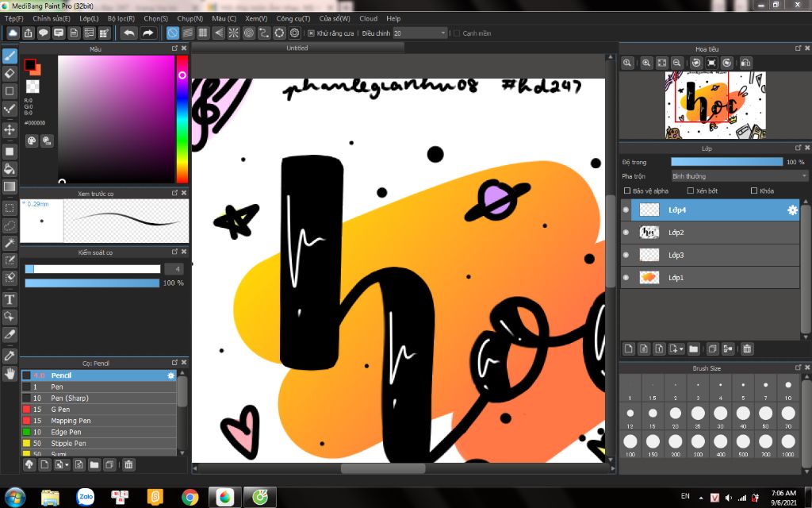This screenshot has height=508, width=812.
Task: Select the Hand pan tool
Action: pos(10,373)
